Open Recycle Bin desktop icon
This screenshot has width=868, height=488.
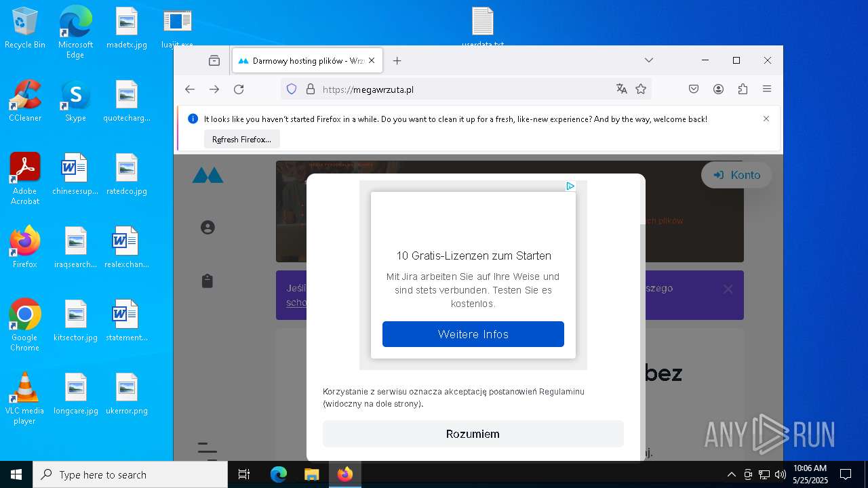click(x=24, y=28)
